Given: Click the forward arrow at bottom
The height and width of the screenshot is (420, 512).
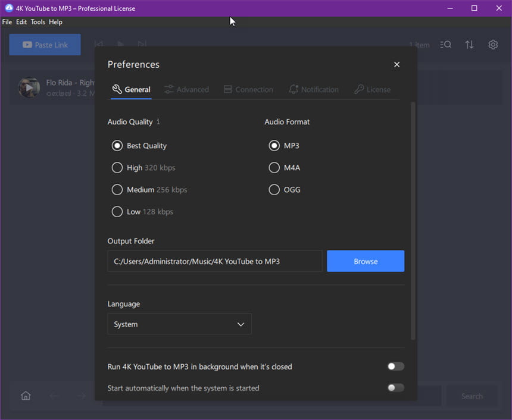Looking at the screenshot, I should click(x=82, y=396).
